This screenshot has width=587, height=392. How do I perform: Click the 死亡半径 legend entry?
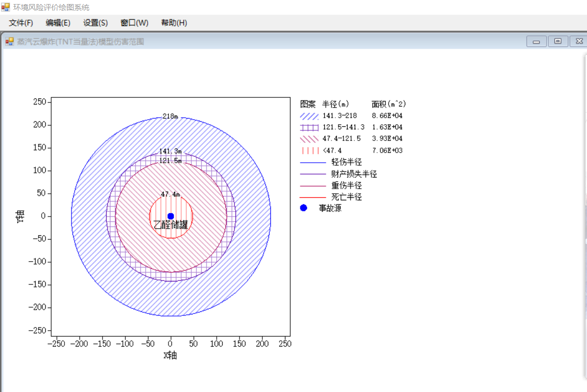pos(347,197)
